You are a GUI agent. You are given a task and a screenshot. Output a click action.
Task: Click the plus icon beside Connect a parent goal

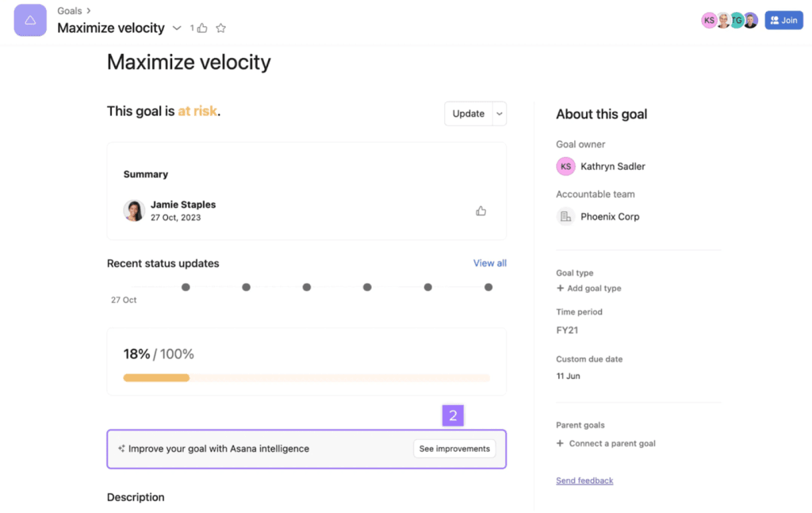click(561, 444)
